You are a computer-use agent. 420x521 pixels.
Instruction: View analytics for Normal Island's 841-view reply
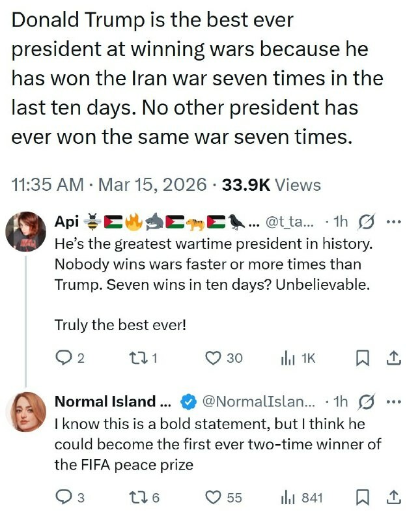pyautogui.click(x=286, y=498)
